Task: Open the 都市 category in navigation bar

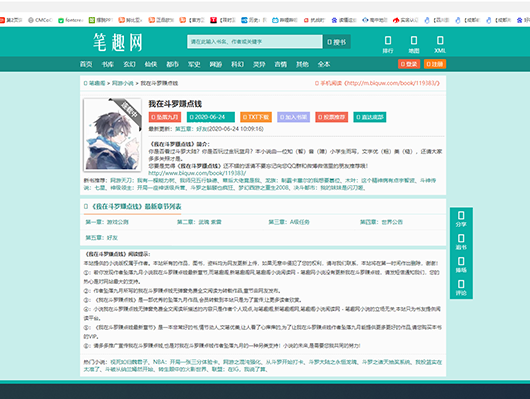Action: [x=172, y=64]
